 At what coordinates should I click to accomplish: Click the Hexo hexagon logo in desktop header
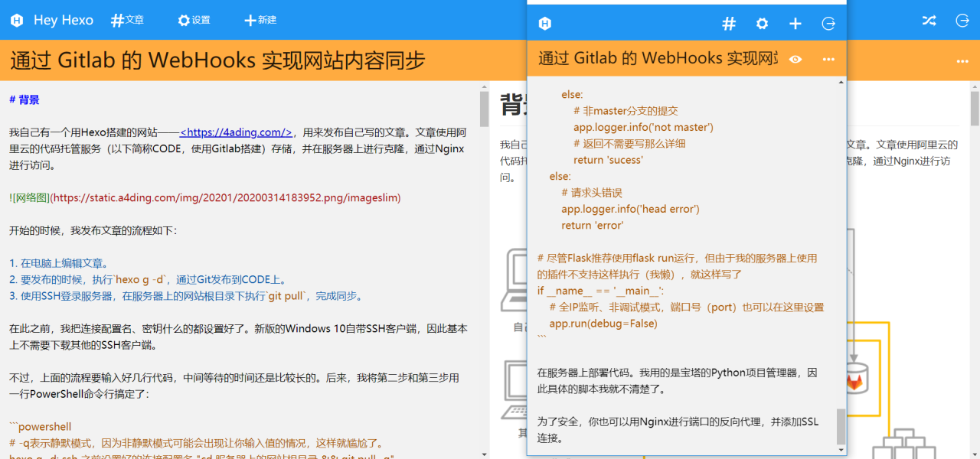(x=16, y=21)
